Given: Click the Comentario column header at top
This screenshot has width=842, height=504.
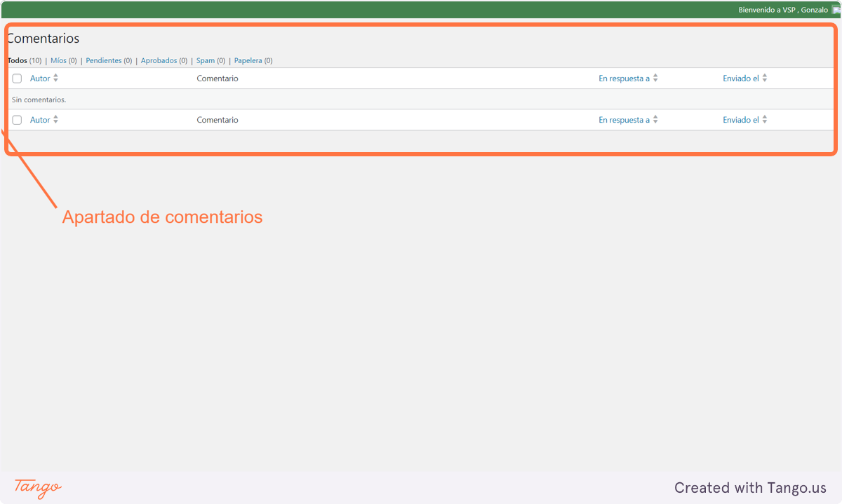Looking at the screenshot, I should 218,79.
